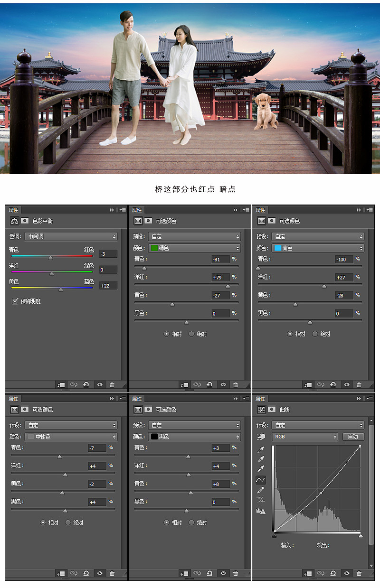Image resolution: width=380 pixels, height=588 pixels.
Task: Open flyout menu of 黑色 Selective Color panel
Action: (246, 399)
